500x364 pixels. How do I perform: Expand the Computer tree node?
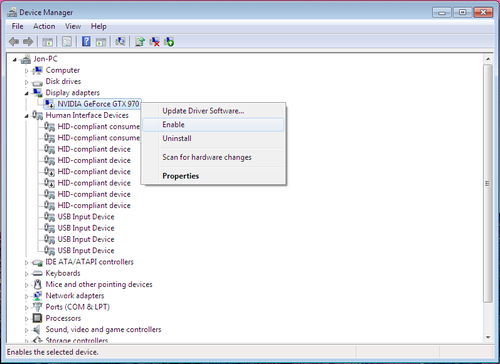26,71
